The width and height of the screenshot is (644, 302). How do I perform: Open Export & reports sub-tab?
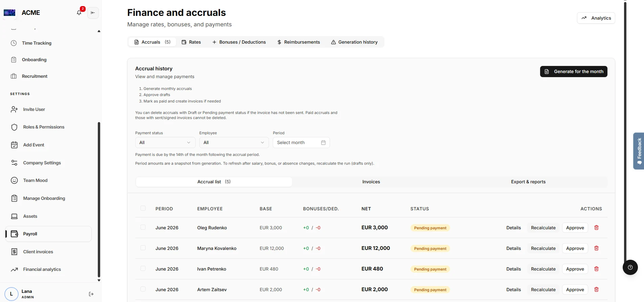528,182
